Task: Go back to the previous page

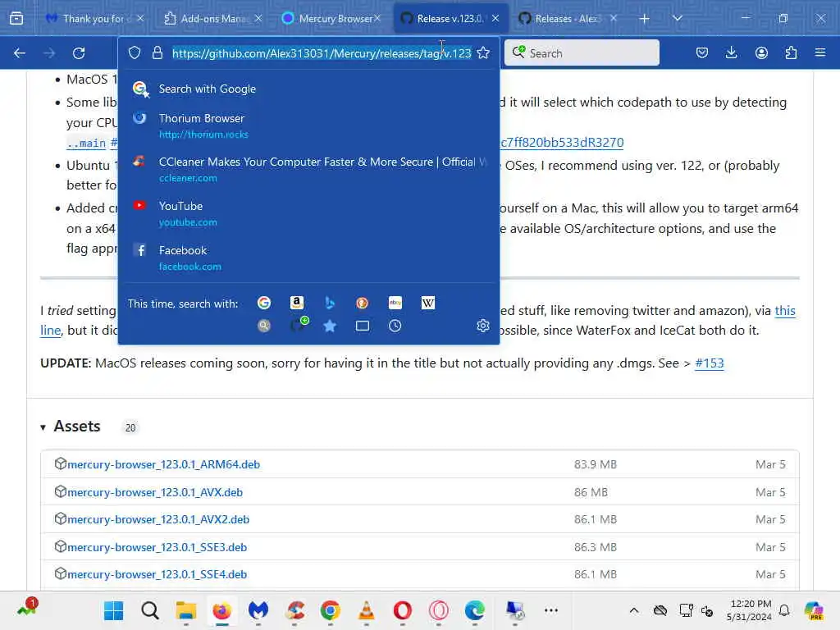Action: click(20, 53)
